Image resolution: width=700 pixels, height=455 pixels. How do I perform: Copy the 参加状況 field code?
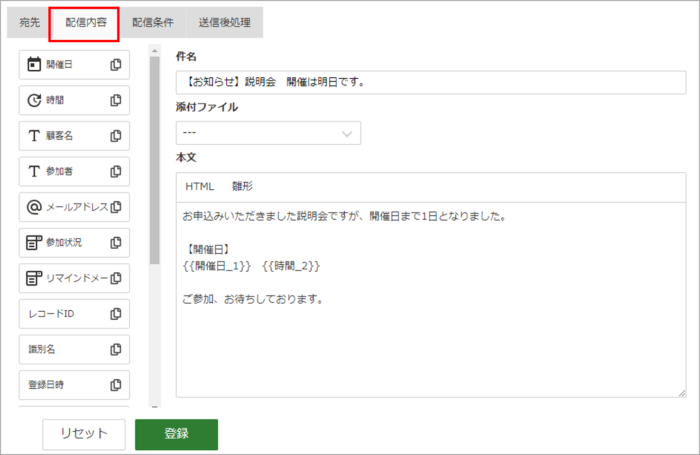[116, 242]
